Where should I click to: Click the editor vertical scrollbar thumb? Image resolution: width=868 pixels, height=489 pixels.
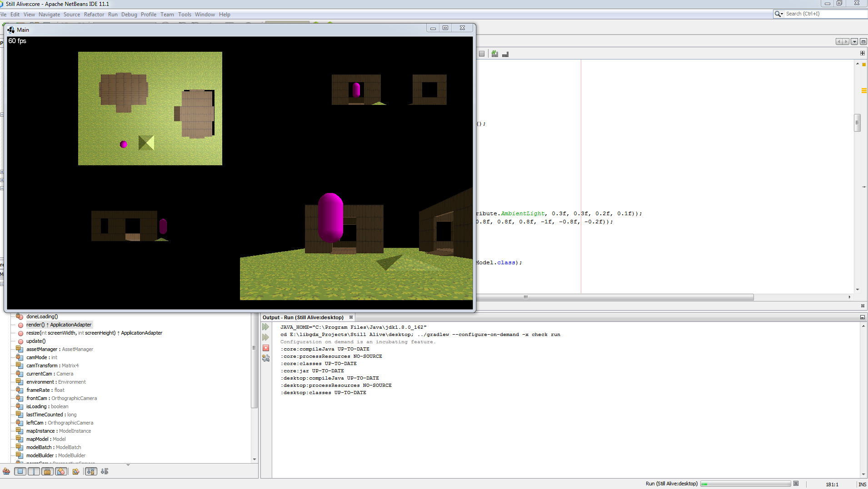pyautogui.click(x=857, y=123)
